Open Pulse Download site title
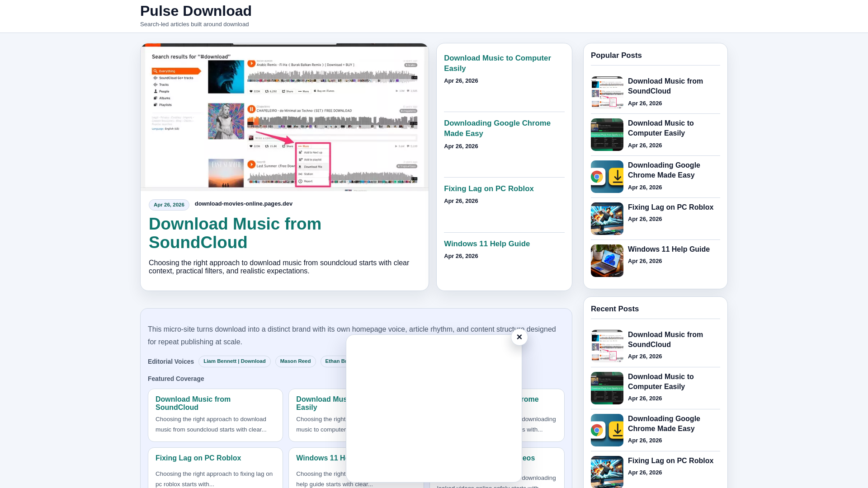Viewport: 868px width, 488px height. [196, 11]
